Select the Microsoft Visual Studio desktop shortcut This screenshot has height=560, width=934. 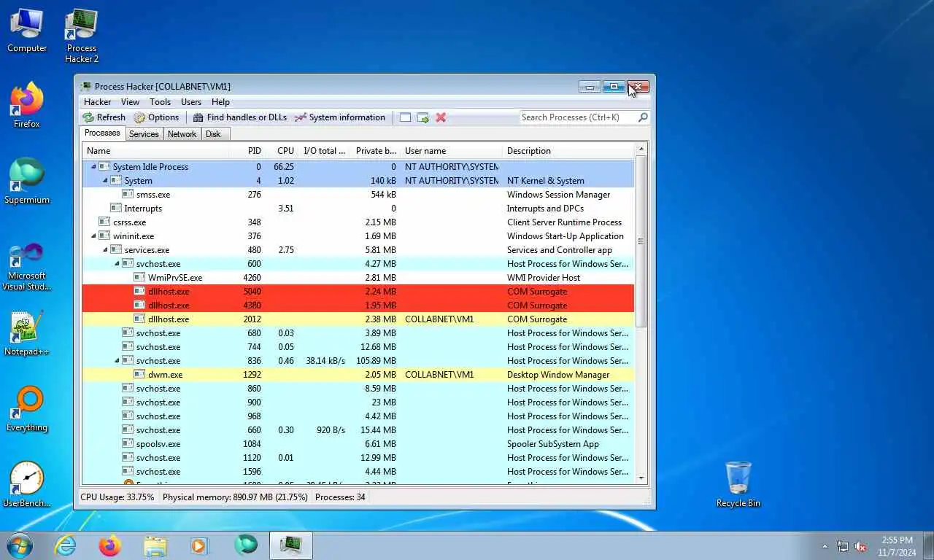[x=27, y=267]
